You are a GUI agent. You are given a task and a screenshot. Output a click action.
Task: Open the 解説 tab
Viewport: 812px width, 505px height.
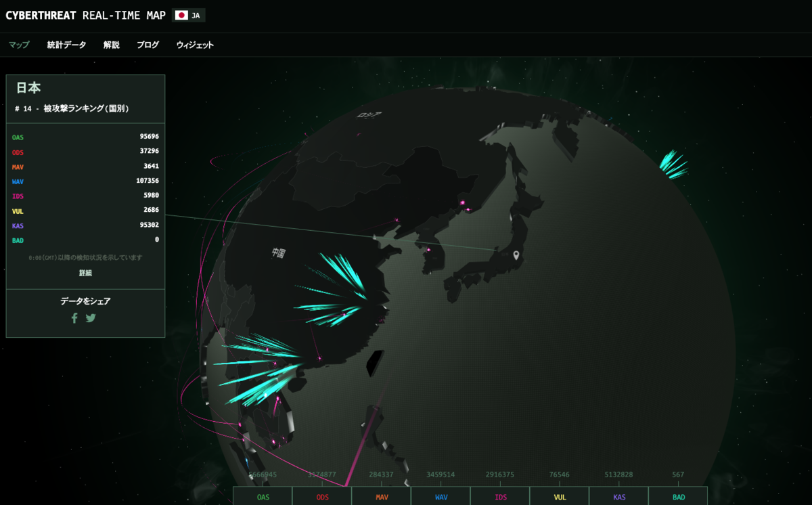point(112,45)
